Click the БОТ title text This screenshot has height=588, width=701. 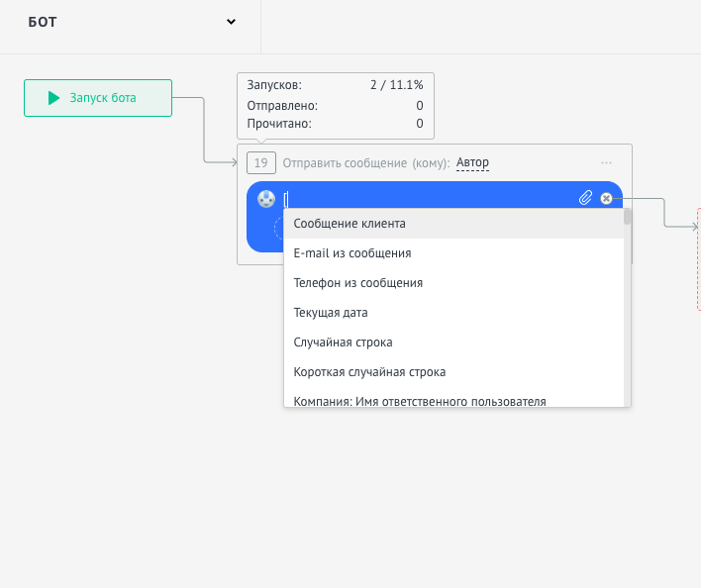click(x=43, y=22)
